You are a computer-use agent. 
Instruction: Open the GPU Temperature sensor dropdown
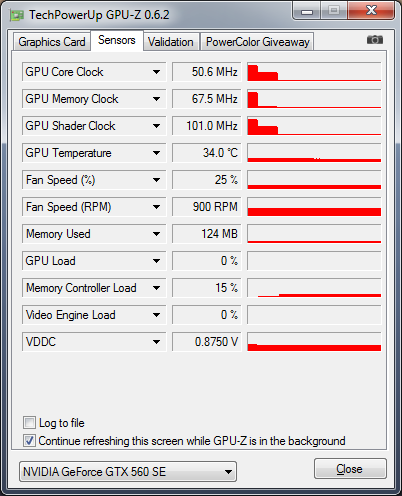[156, 153]
